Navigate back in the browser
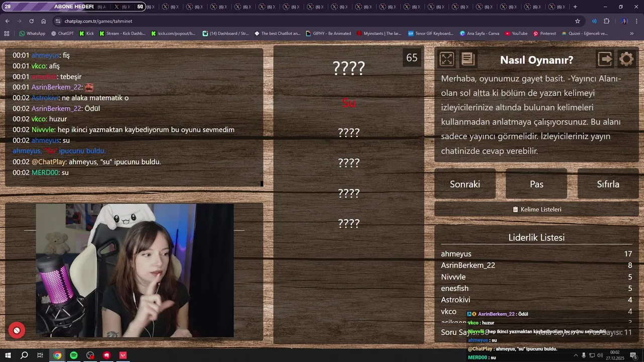 [7, 21]
